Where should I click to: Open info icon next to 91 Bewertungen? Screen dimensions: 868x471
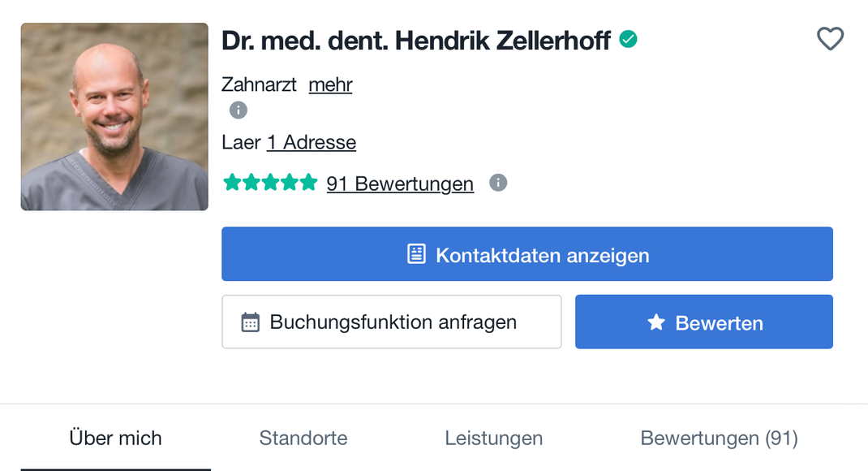pyautogui.click(x=498, y=183)
